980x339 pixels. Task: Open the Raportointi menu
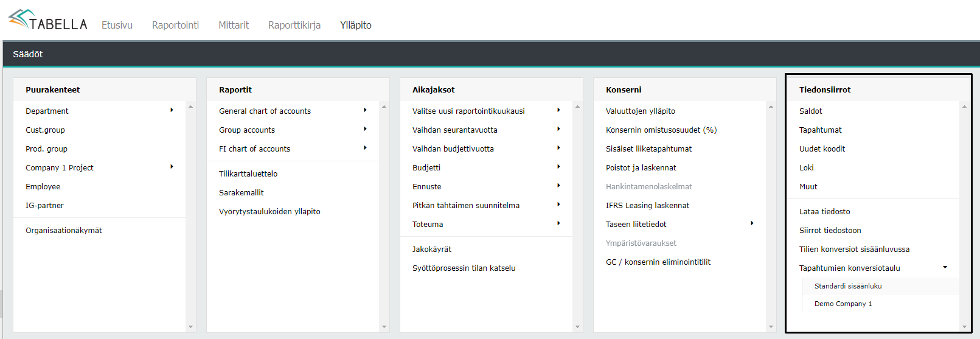[175, 25]
